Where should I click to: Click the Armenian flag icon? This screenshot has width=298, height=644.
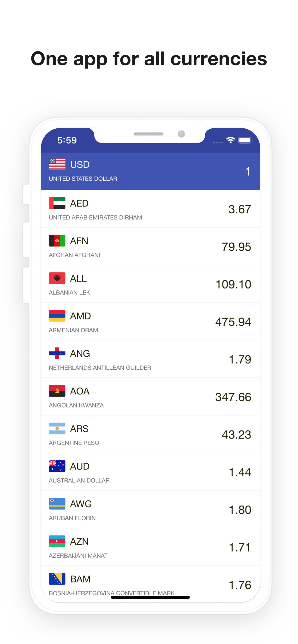pos(57,316)
